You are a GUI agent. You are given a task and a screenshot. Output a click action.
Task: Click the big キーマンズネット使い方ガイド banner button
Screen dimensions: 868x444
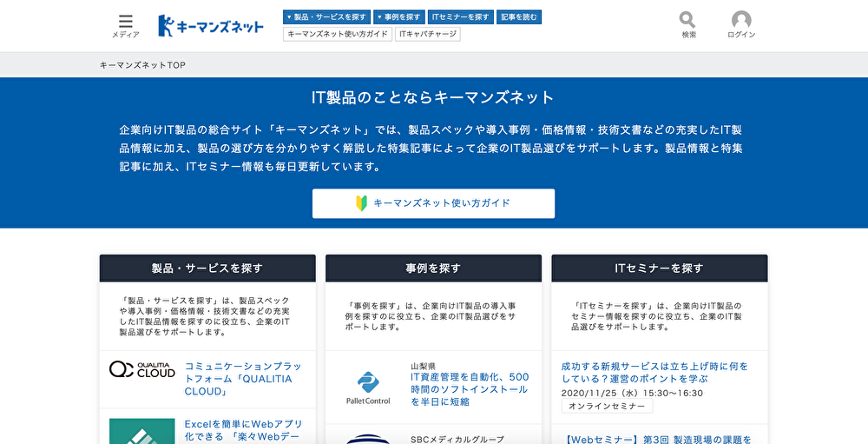point(433,203)
